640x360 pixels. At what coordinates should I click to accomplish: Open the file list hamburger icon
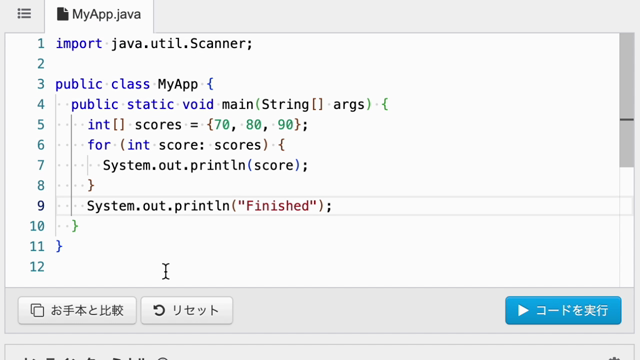tap(24, 14)
